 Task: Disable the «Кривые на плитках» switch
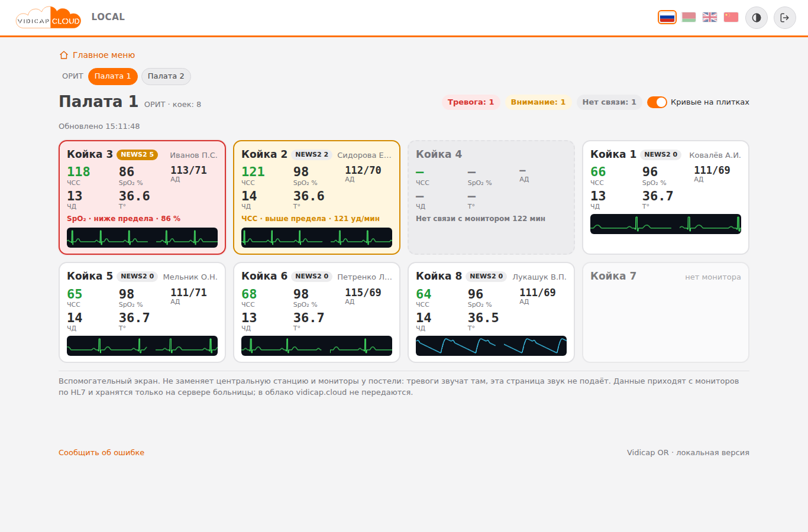tap(657, 102)
